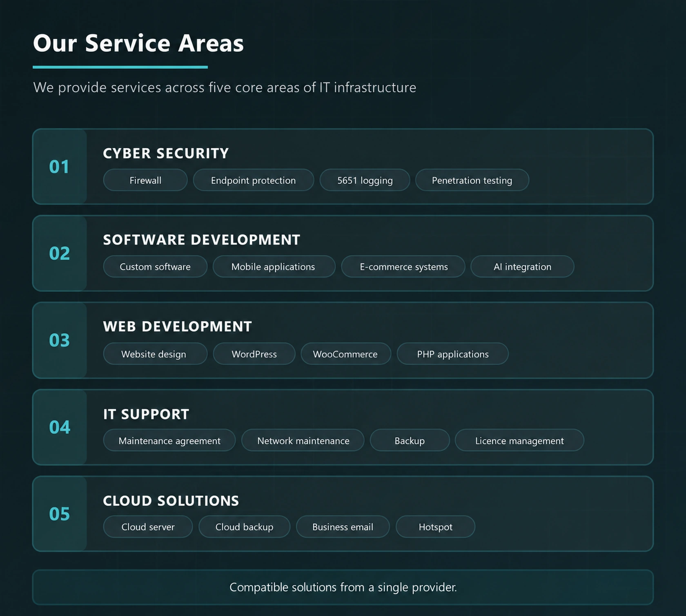The width and height of the screenshot is (686, 616).
Task: Click the Backup pill under IT Support
Action: [410, 440]
